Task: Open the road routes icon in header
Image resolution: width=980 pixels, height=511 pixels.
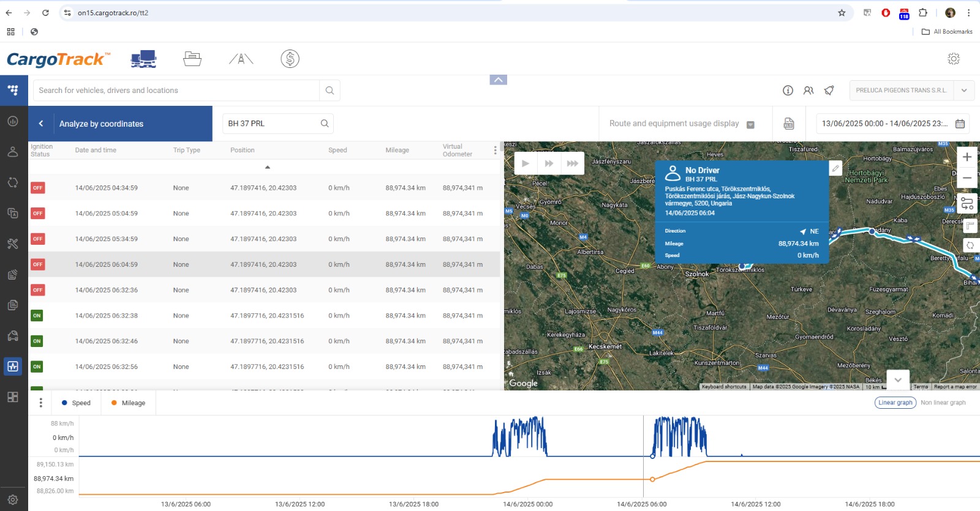Action: tap(241, 59)
